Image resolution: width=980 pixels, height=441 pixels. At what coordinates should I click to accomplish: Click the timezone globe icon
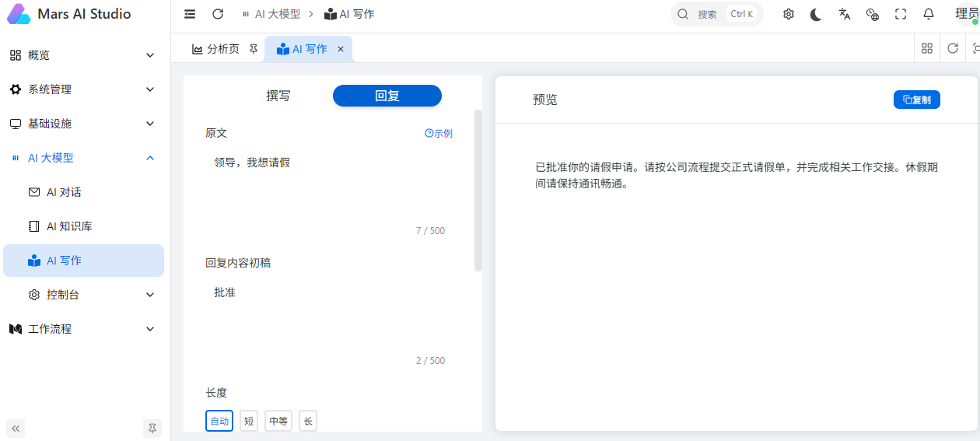pyautogui.click(x=873, y=14)
